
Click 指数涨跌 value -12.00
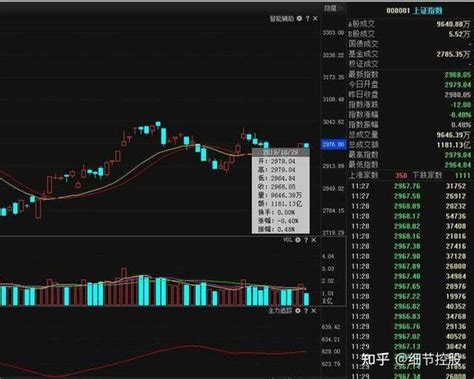[460, 105]
